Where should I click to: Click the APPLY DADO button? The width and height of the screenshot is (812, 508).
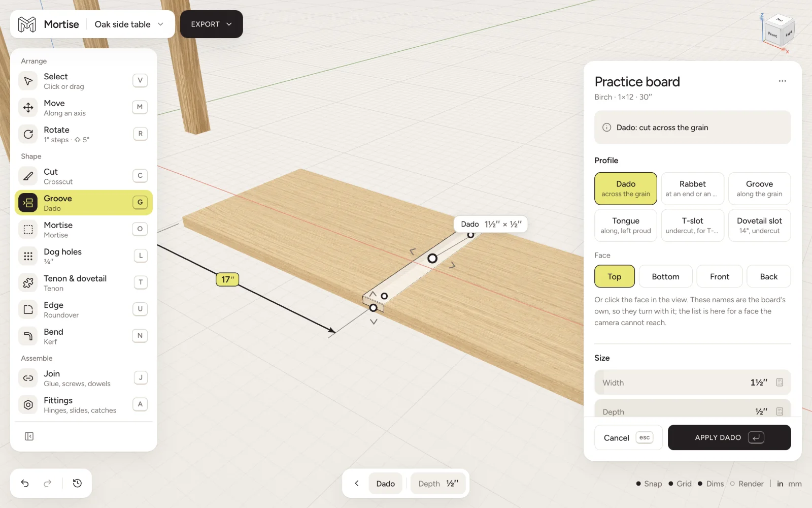(729, 437)
